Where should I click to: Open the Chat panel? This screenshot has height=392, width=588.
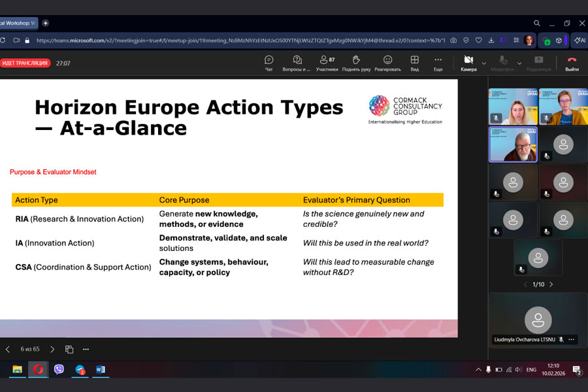point(269,63)
